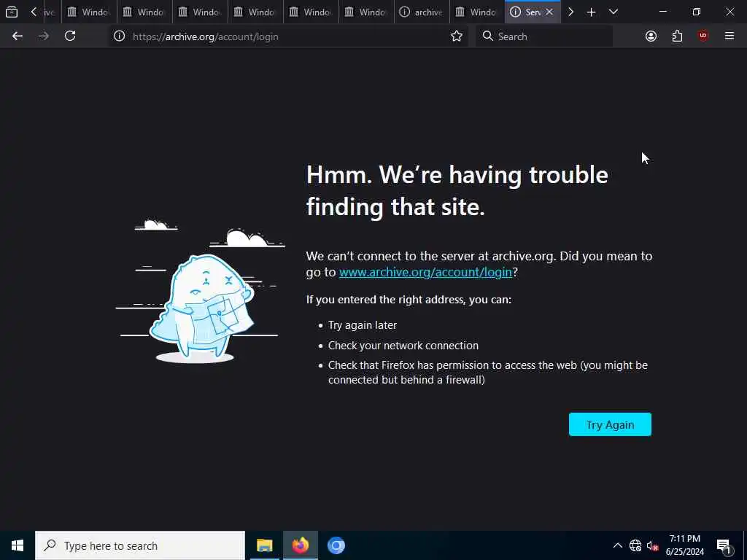Image resolution: width=747 pixels, height=560 pixels.
Task: Open the Firefox account icon
Action: tap(651, 36)
